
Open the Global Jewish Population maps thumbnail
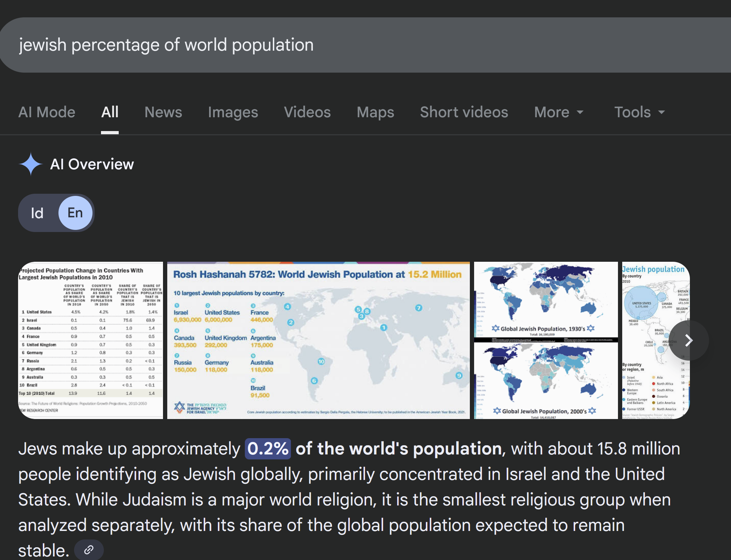click(x=546, y=340)
